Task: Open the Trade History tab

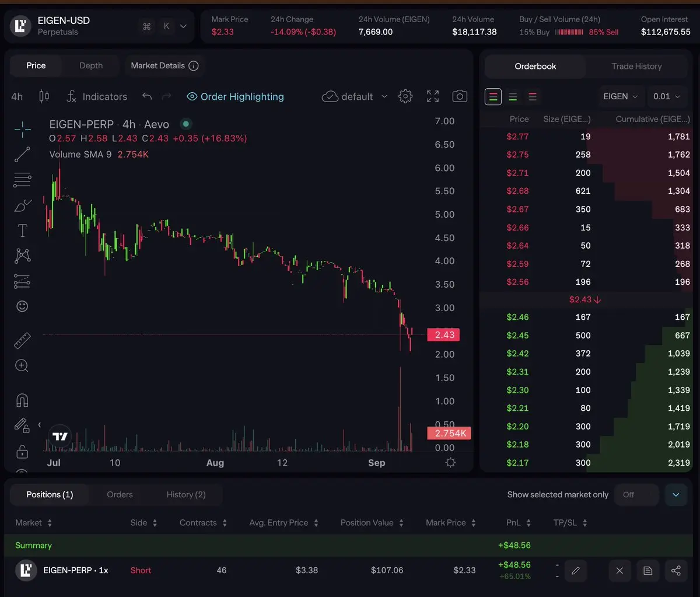Action: [636, 66]
